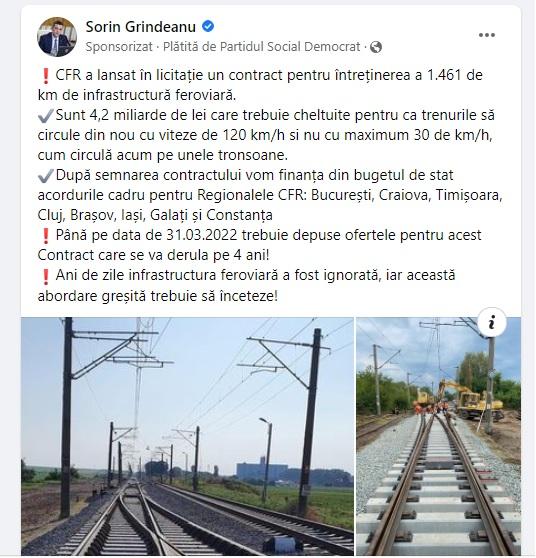
Task: Open the right track construction photo
Action: coord(439,436)
